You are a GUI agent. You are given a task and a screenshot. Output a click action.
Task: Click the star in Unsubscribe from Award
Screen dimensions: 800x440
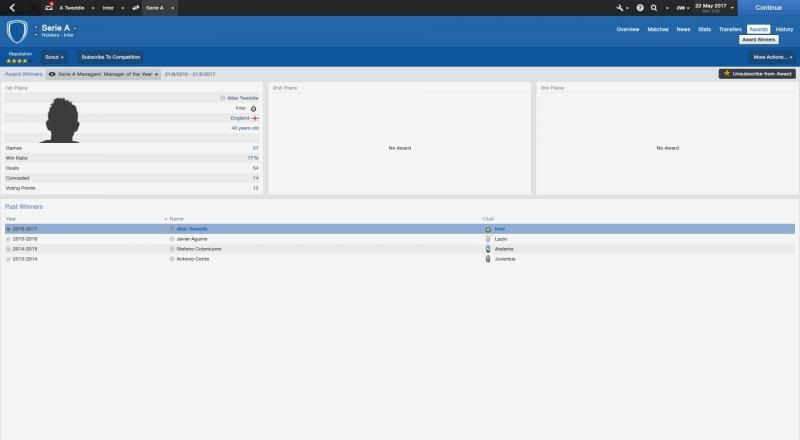click(727, 74)
